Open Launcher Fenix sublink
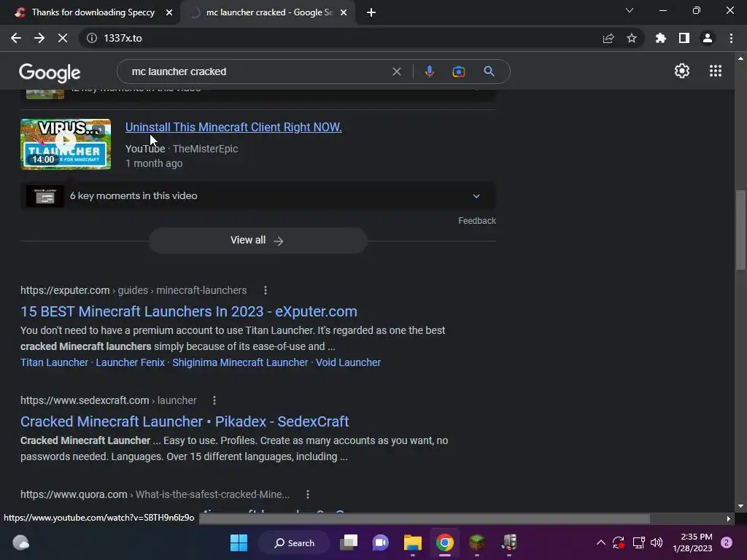 [x=130, y=362]
